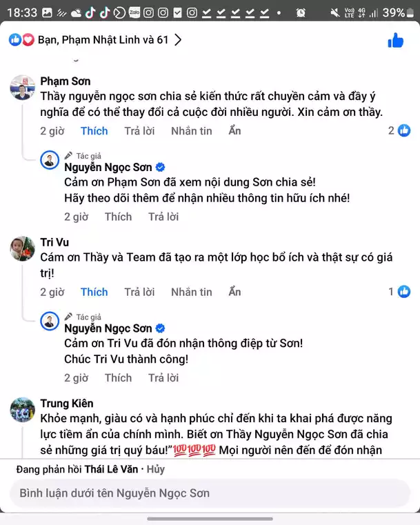Like the reply thanking Phạm Sơn
This screenshot has width=420, height=525.
[x=118, y=217]
